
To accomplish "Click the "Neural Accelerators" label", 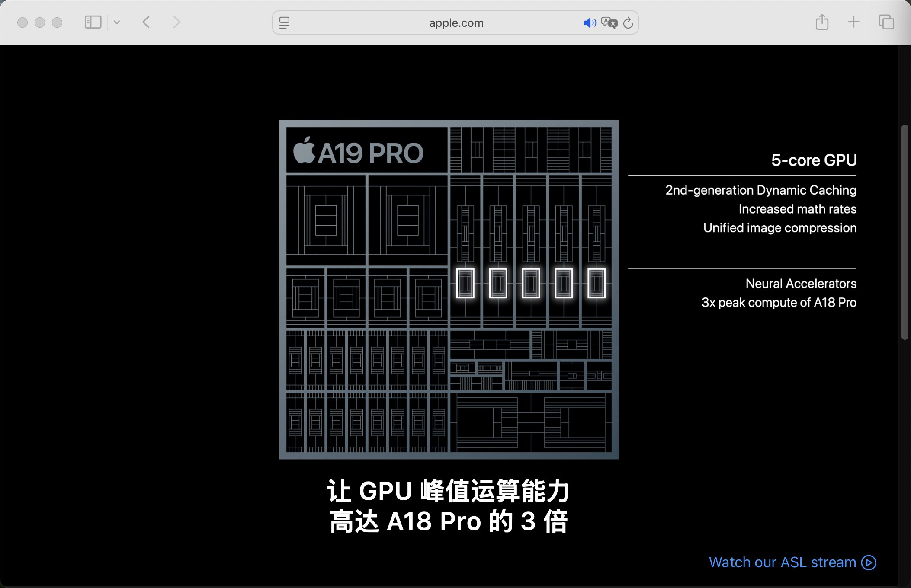I will point(801,284).
